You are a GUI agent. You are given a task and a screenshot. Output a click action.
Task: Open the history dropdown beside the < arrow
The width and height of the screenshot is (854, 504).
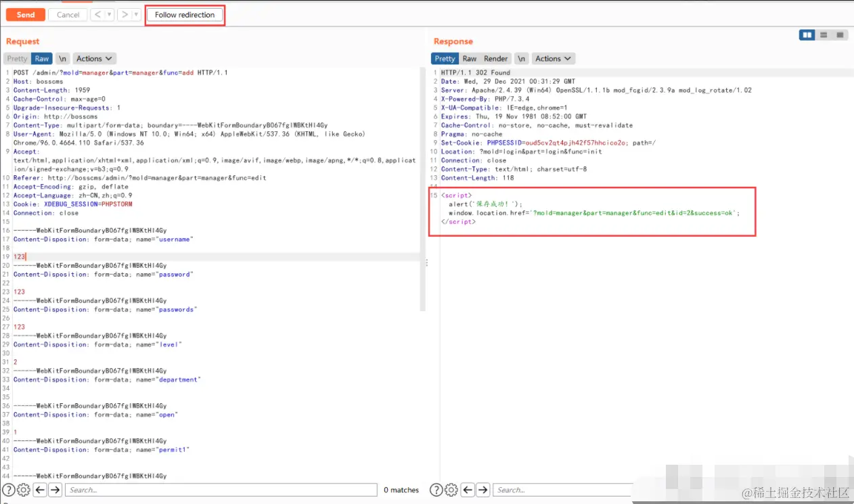pos(110,15)
